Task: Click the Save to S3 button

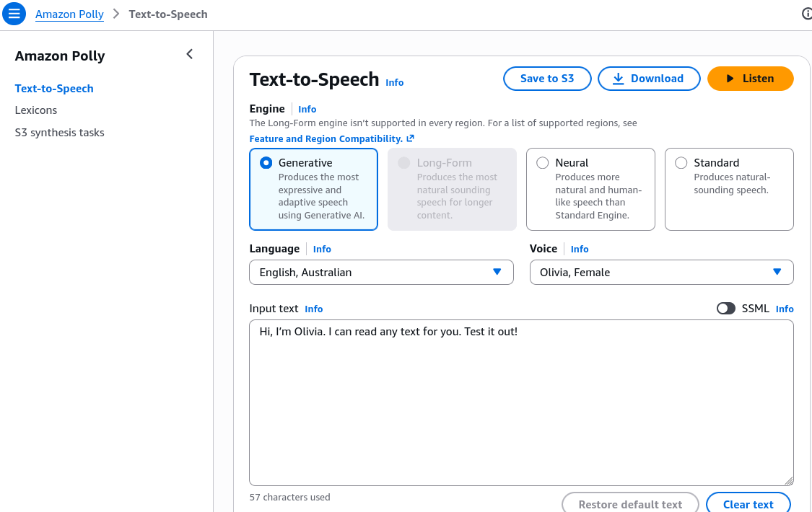Action: click(x=547, y=79)
